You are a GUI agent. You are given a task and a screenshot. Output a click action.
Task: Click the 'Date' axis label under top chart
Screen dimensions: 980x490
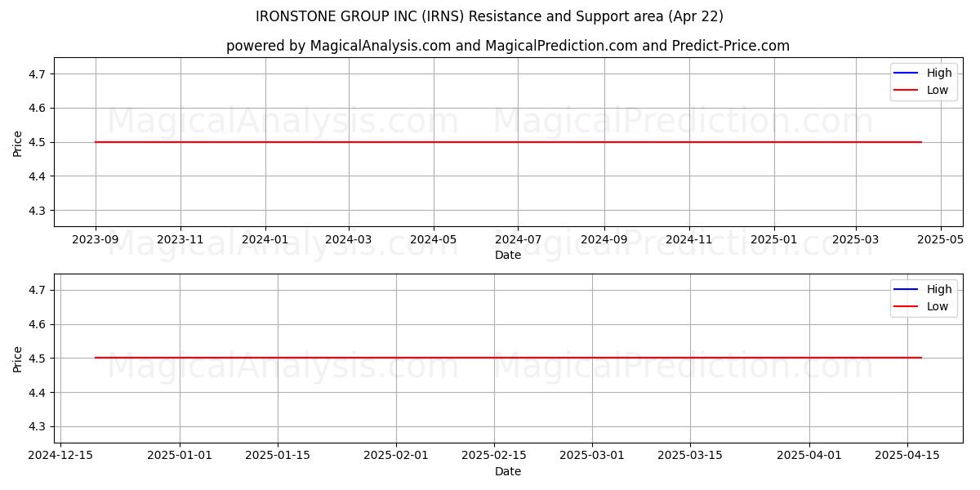tap(508, 256)
